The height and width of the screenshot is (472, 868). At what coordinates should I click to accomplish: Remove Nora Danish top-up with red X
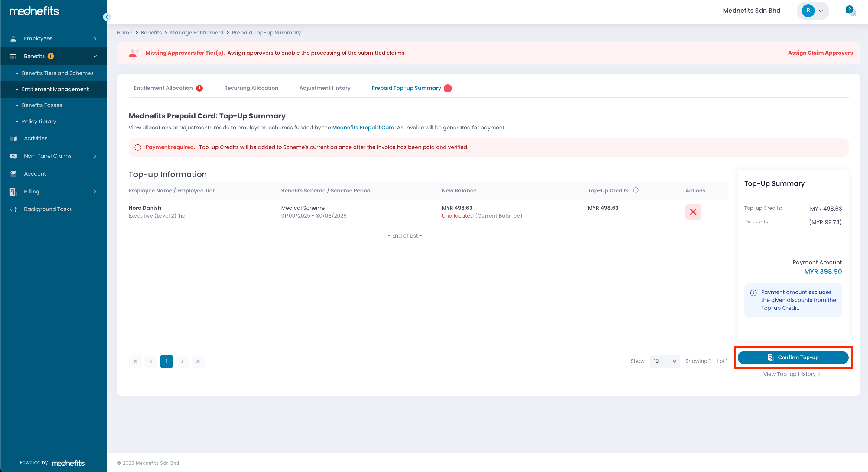pyautogui.click(x=693, y=212)
